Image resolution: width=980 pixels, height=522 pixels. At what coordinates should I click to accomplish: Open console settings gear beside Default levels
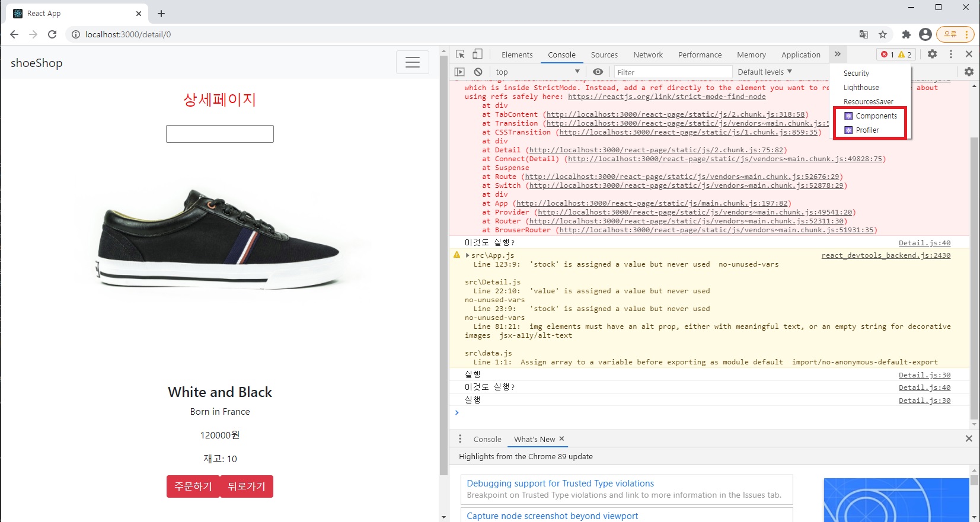(x=969, y=72)
